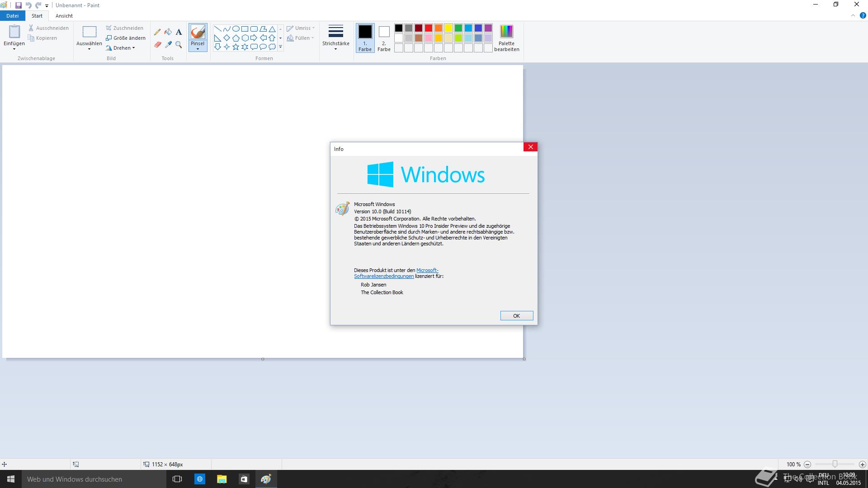
Task: Select the Color picker eyedropper tool
Action: (x=168, y=45)
